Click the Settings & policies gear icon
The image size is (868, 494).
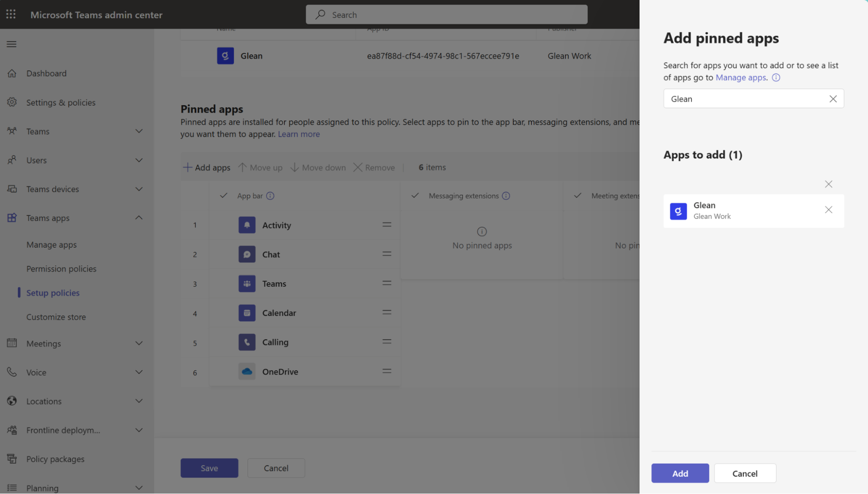[x=12, y=102]
